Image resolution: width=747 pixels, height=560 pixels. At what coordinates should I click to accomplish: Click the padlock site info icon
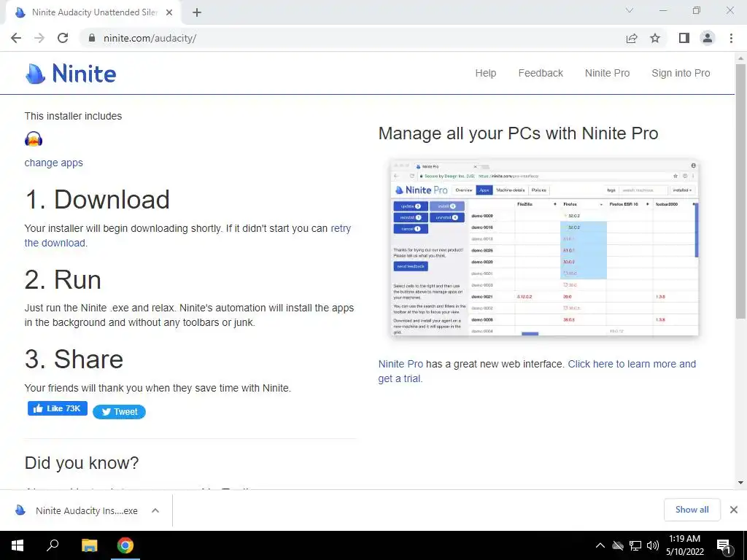(x=92, y=38)
